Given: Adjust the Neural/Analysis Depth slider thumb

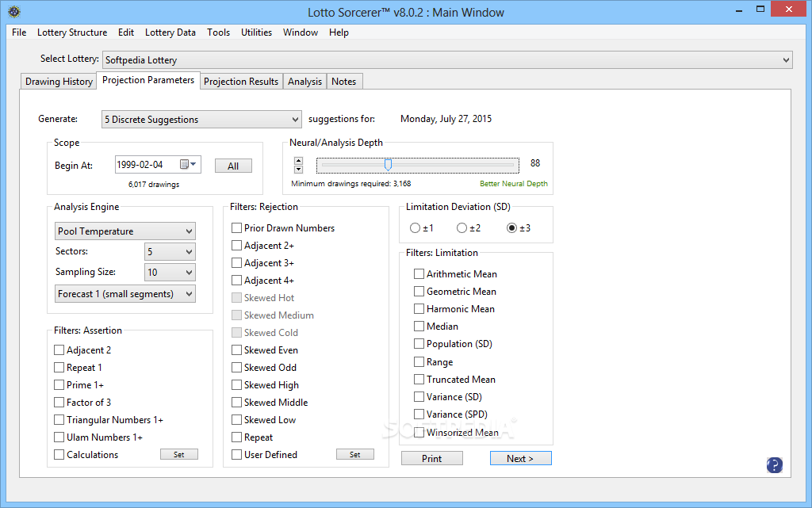Looking at the screenshot, I should 388,165.
